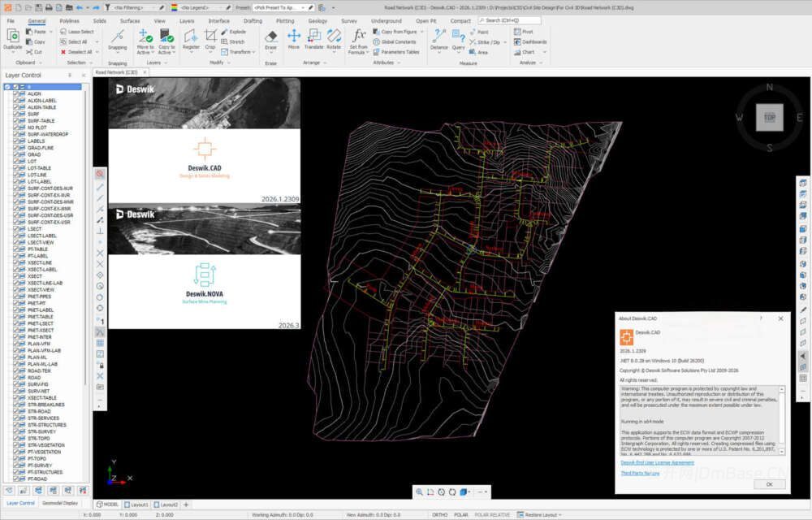This screenshot has height=520, width=812.
Task: Open the Snapping tool
Action: 118,41
